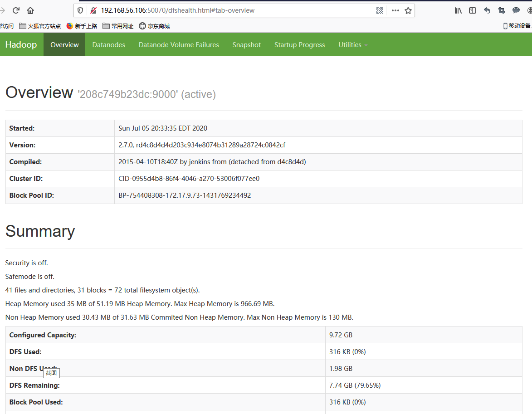Screen dimensions: 532x414
Task: Click the 'Started:' row label
Action: (x=22, y=128)
